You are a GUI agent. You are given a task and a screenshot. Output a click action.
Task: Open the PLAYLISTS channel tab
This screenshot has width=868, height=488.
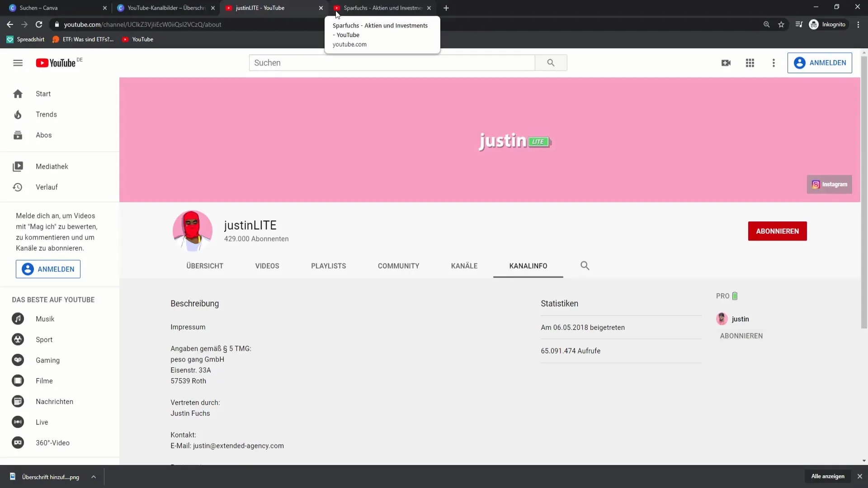click(329, 266)
